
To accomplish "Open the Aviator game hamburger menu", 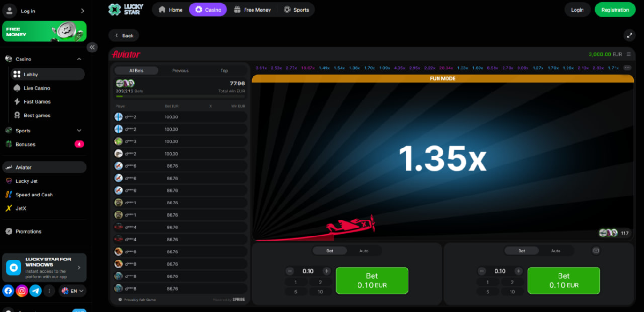I will 628,54.
